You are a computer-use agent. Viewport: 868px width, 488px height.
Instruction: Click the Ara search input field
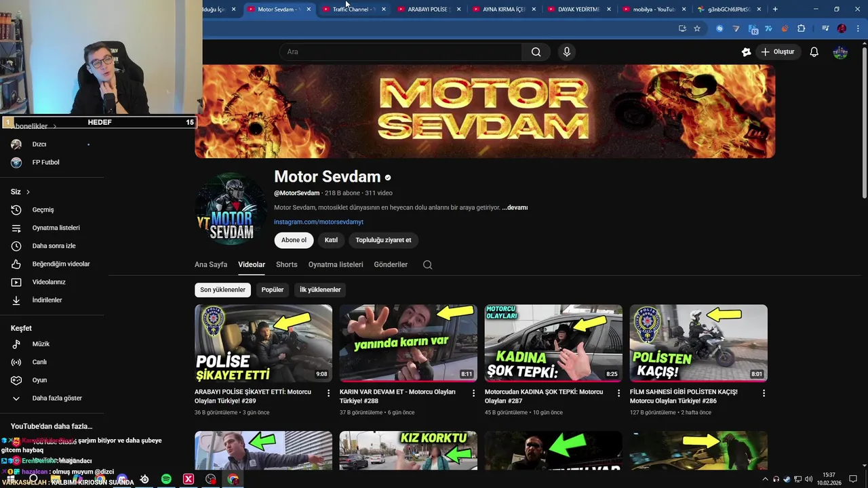coord(401,52)
